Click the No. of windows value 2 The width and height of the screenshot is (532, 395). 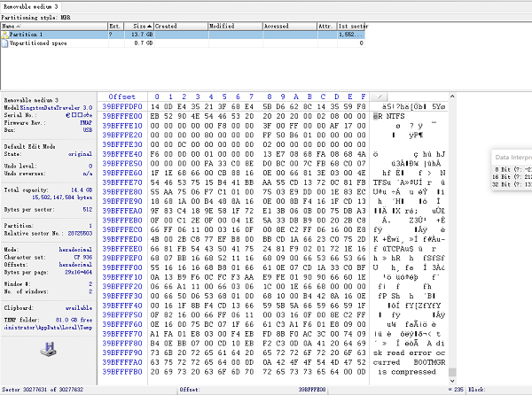click(90, 291)
